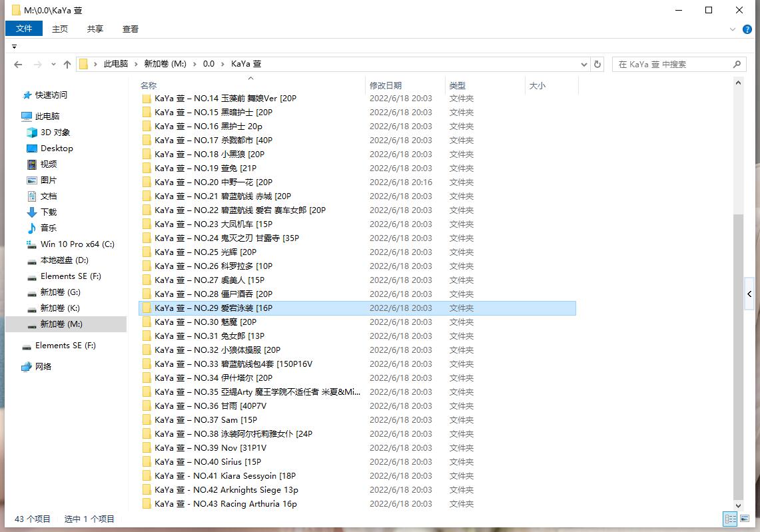
Task: Open the Quick Access Toolbar customize dropdown
Action: point(14,47)
